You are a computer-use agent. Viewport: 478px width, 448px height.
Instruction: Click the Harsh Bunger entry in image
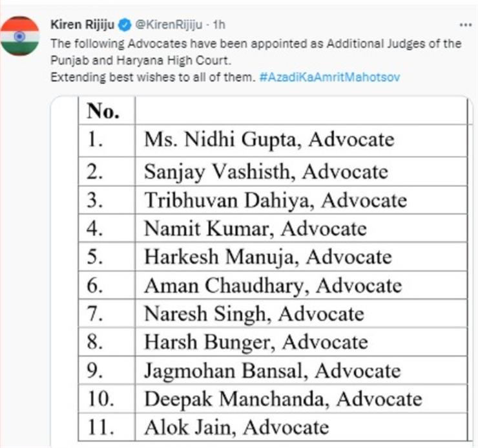tap(256, 342)
